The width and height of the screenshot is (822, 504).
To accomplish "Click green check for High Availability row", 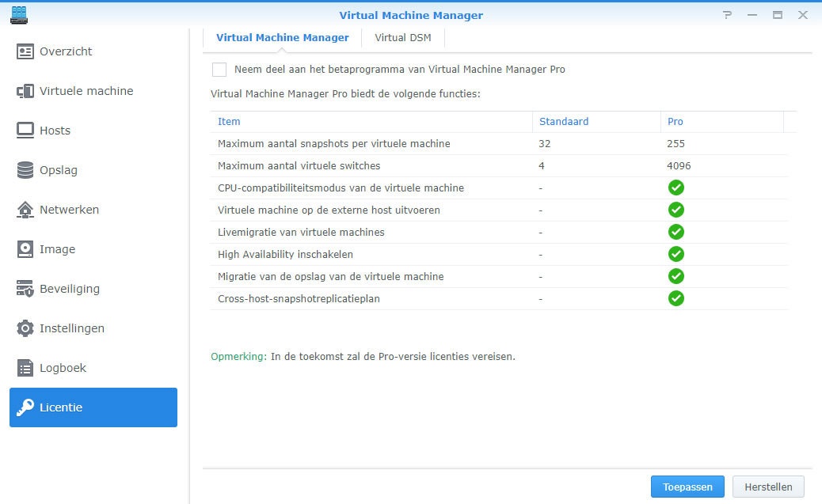I will click(676, 254).
